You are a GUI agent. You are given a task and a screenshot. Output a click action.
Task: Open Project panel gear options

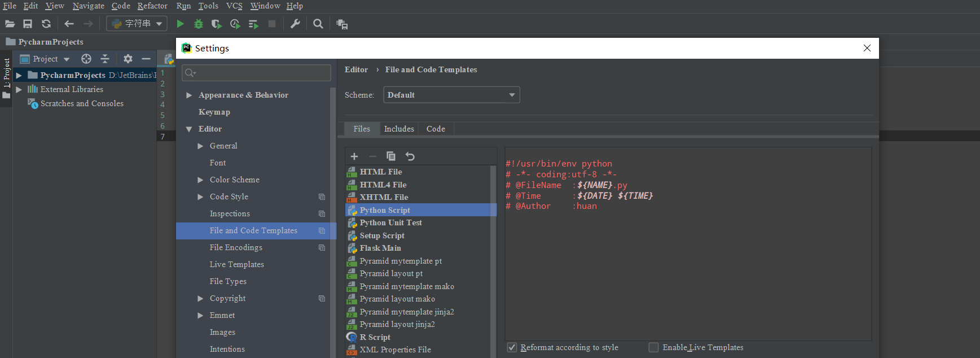[x=128, y=59]
